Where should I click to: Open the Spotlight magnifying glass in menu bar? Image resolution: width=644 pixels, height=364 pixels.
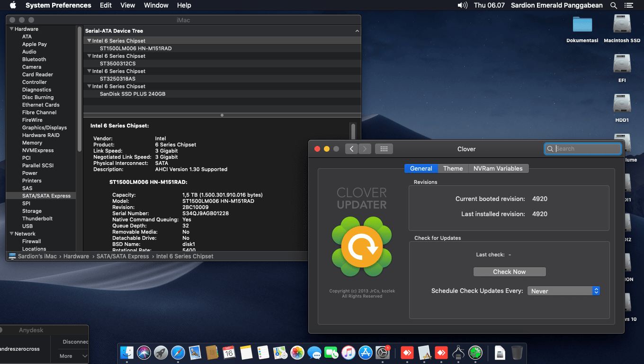(x=614, y=5)
